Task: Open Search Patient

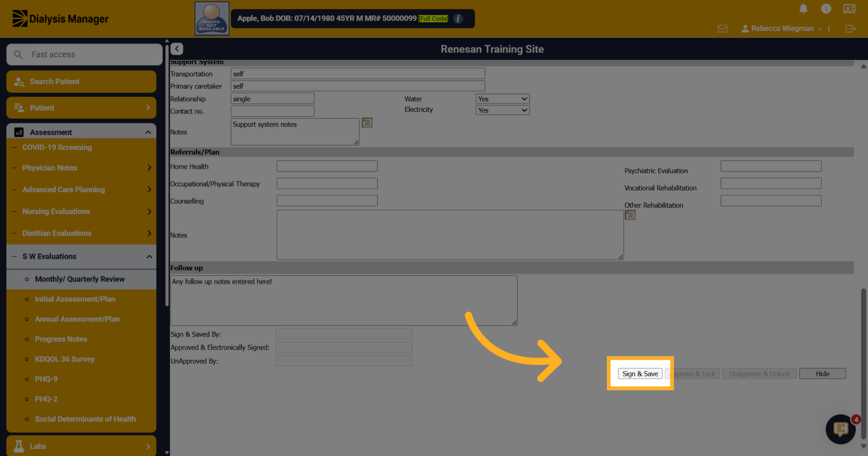Action: point(81,82)
